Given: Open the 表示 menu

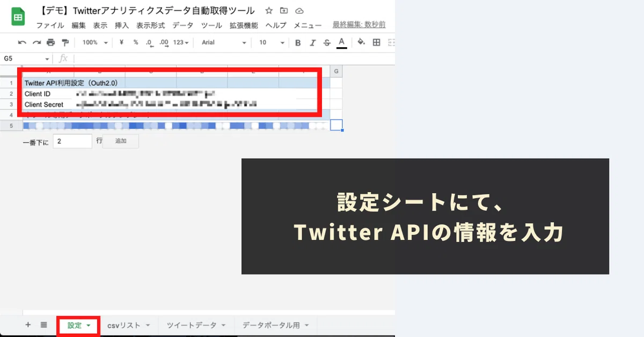Looking at the screenshot, I should (x=100, y=25).
